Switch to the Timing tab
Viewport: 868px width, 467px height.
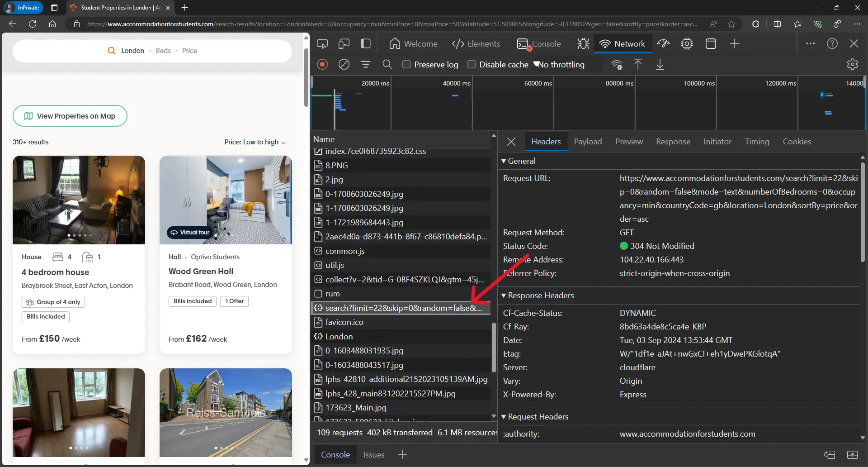pyautogui.click(x=757, y=142)
